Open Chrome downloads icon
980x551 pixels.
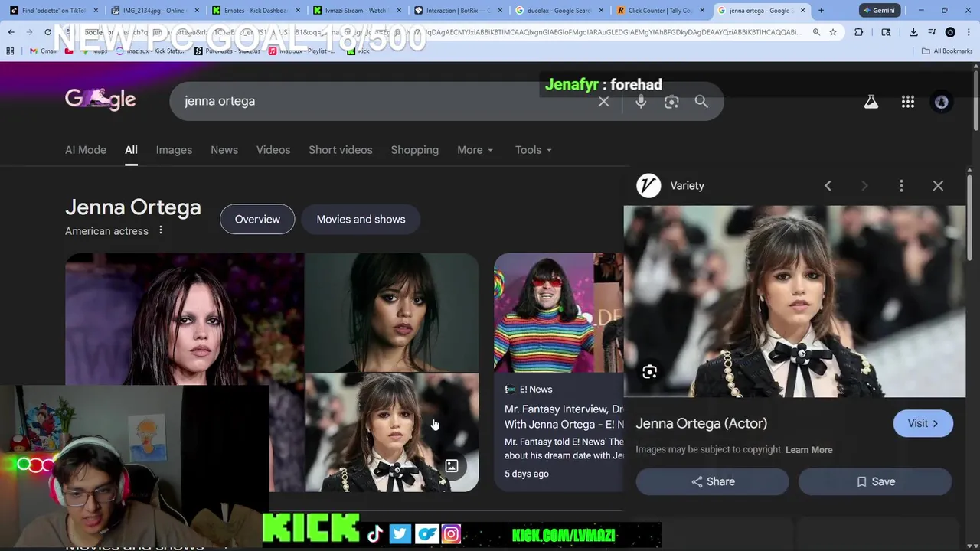(x=913, y=32)
